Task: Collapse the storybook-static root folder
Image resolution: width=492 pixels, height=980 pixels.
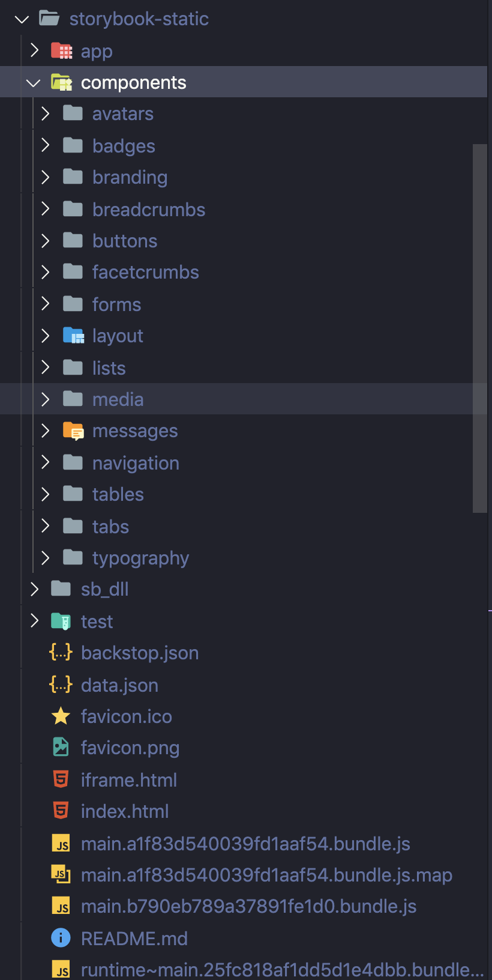Action: [22, 19]
